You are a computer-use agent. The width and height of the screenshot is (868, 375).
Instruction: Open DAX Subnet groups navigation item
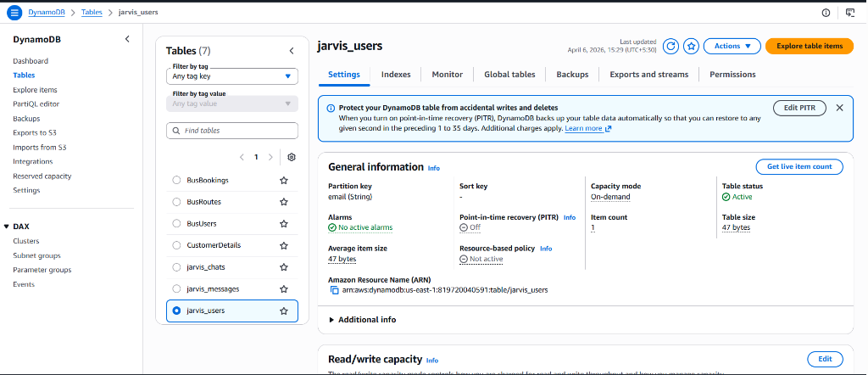[36, 255]
